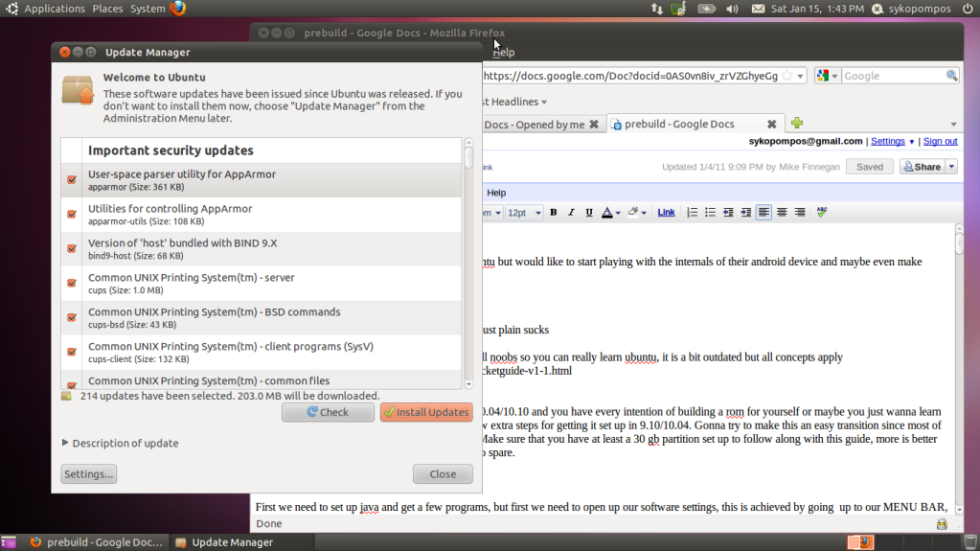Click the Sign out link
The image size is (980, 551).
coord(940,142)
